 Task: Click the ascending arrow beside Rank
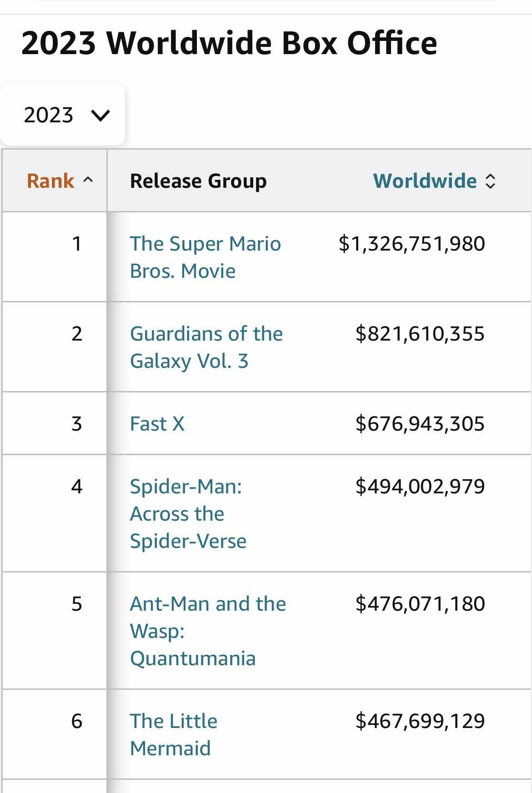(88, 181)
